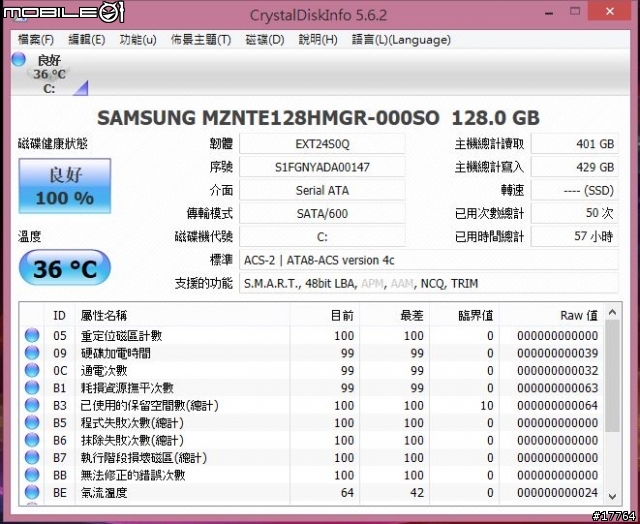The width and height of the screenshot is (640, 524).
Task: Click the 良好 100 % health status button
Action: coord(64,186)
